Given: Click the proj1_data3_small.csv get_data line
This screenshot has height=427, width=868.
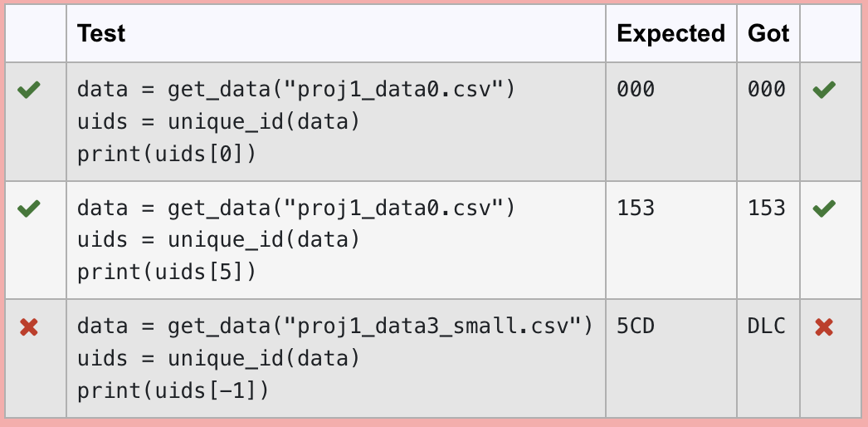Looking at the screenshot, I should (x=335, y=326).
